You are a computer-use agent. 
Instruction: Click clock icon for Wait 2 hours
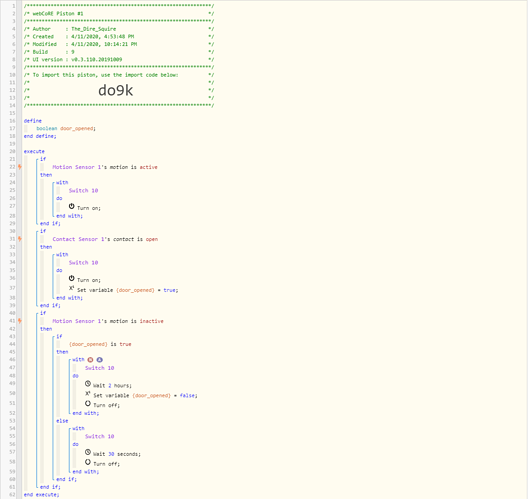(88, 384)
